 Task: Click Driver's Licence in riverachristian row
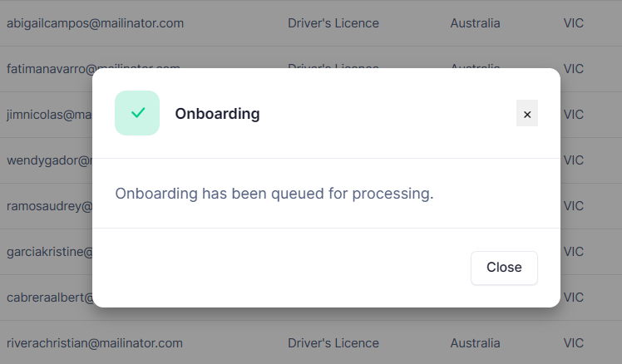[333, 343]
